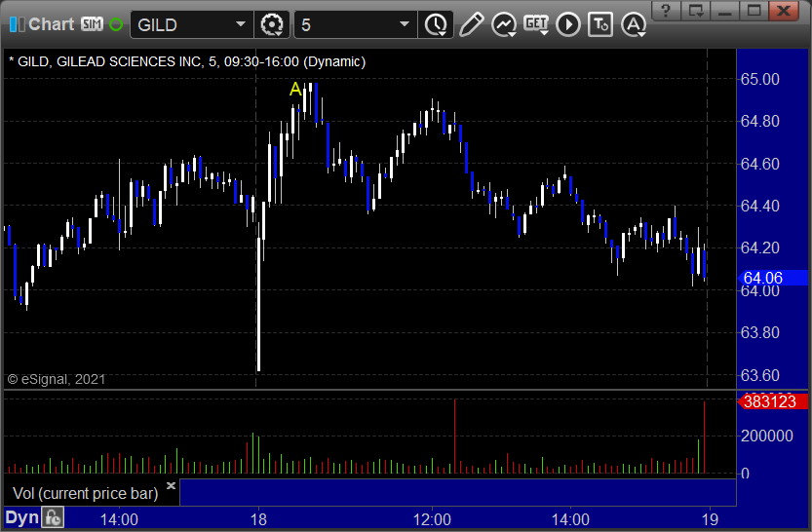The height and width of the screenshot is (532, 812).
Task: Click the 65.00 price axis label
Action: tap(759, 79)
